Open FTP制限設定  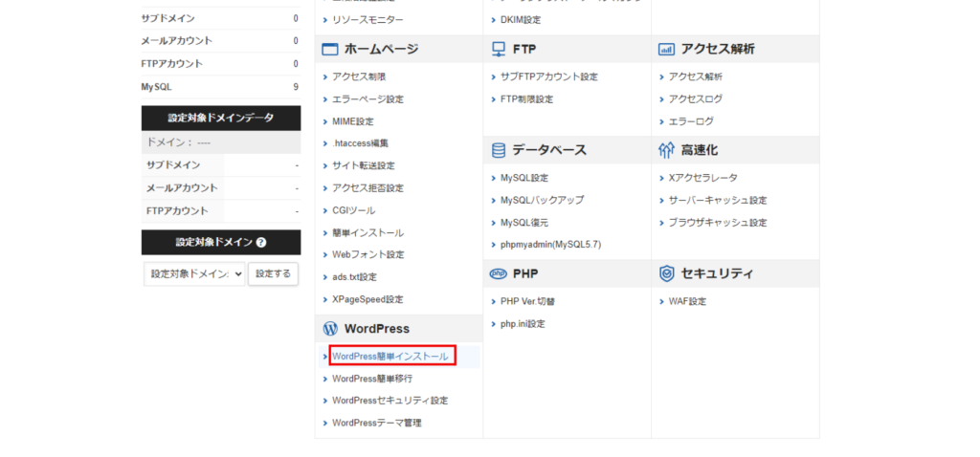coord(526,99)
